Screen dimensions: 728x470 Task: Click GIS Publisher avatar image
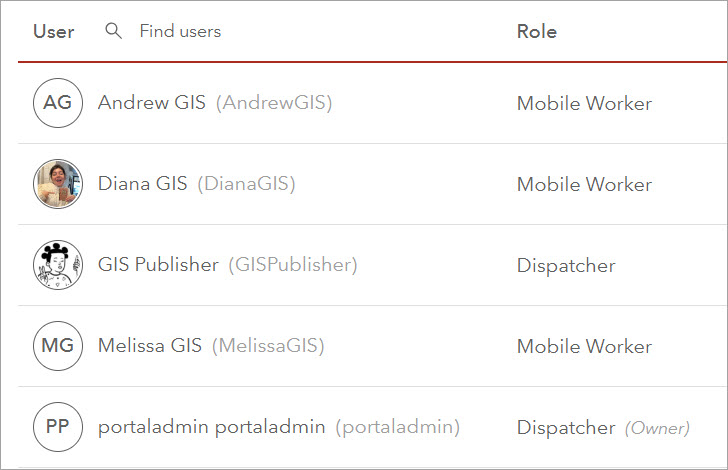pos(58,265)
